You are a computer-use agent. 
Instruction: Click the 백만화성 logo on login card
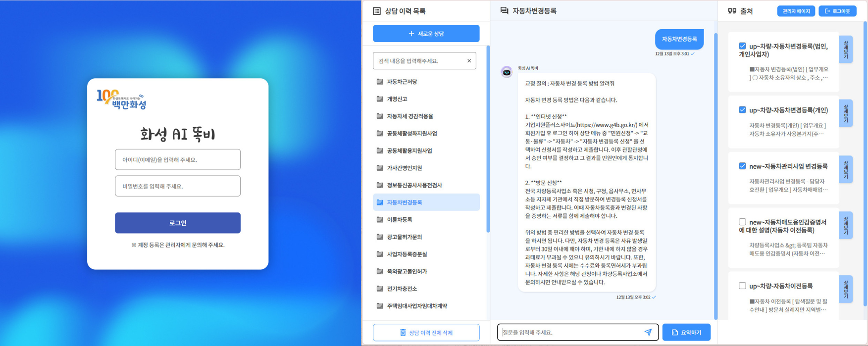(x=122, y=99)
